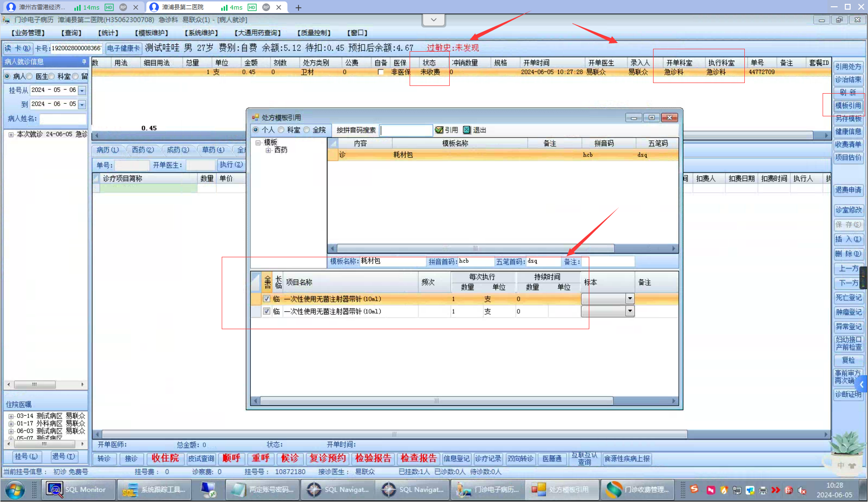Click into the 病人姓名 input field
The width and height of the screenshot is (868, 502).
click(x=63, y=119)
